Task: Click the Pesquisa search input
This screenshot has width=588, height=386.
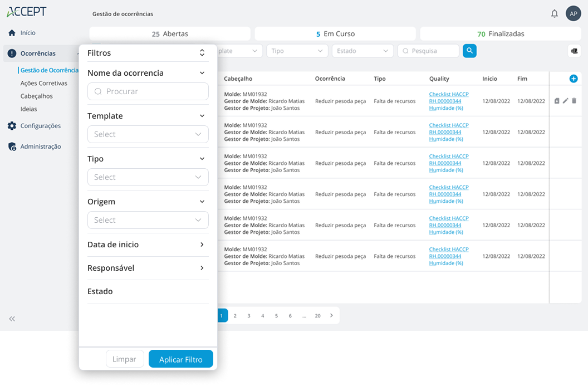Action: 428,51
